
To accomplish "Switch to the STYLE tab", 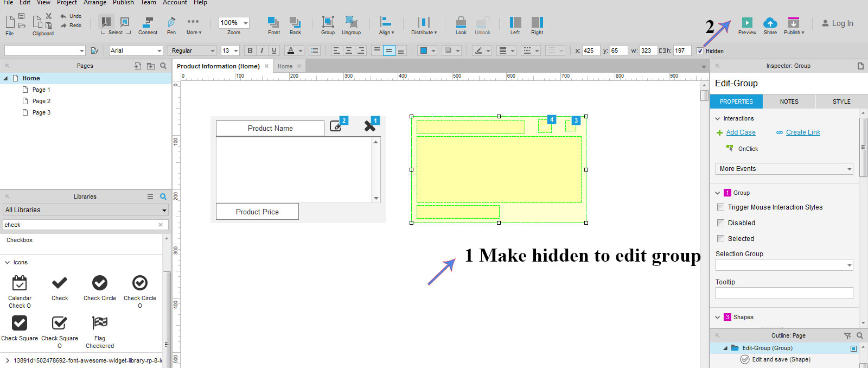I will coord(841,101).
